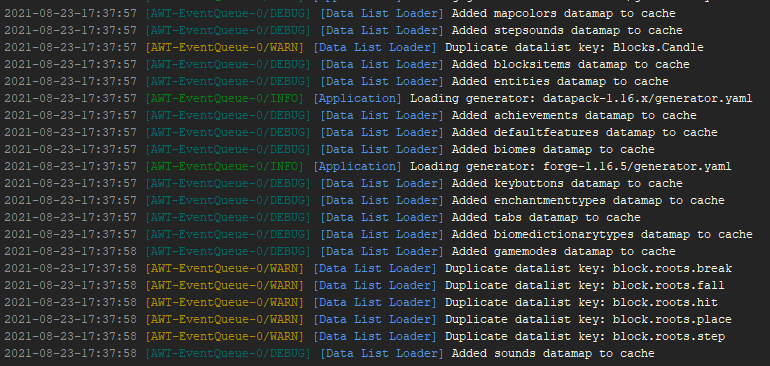Select the 'Added biomedictionarytypes datamap to cache' message
This screenshot has height=366, width=770.
click(602, 234)
